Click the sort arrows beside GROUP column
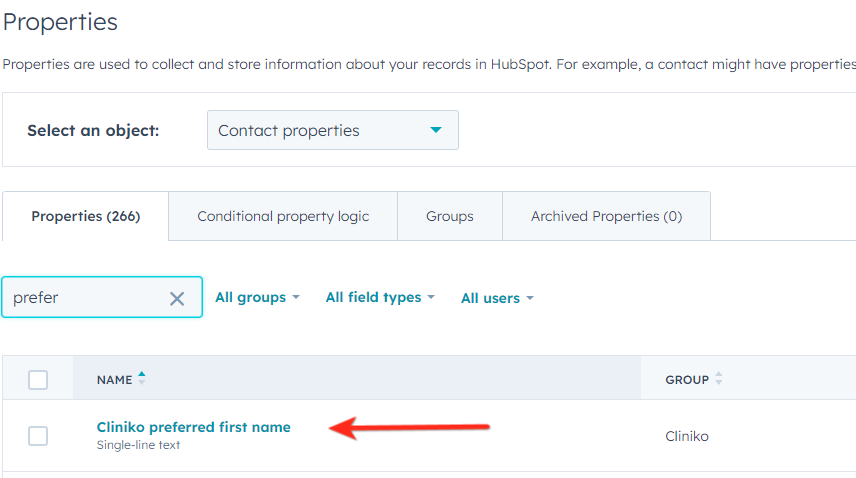 click(x=719, y=379)
